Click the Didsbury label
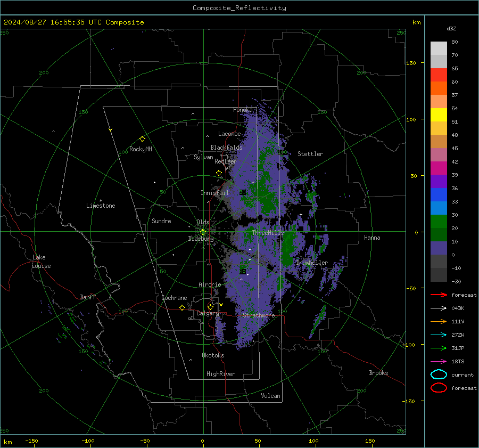This screenshot has width=479, height=448. (x=201, y=239)
